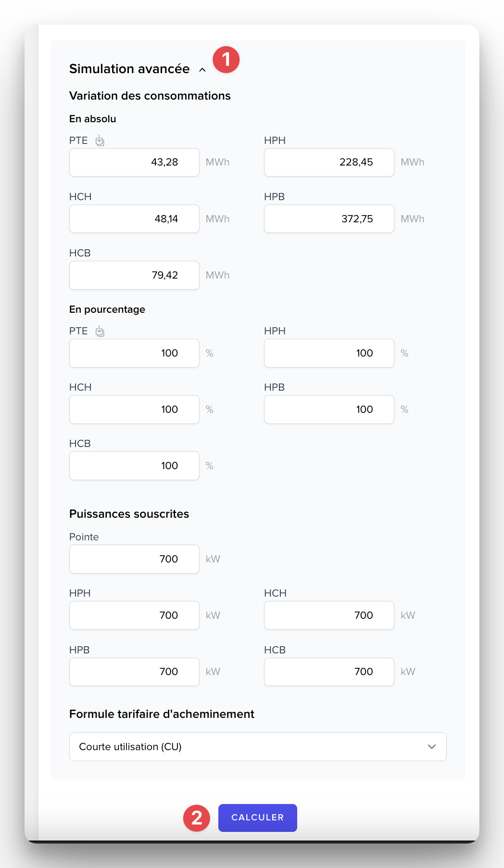Open the Formule tarifaire d'acheminement dropdown
Viewport: 504px width, 868px height.
257,747
